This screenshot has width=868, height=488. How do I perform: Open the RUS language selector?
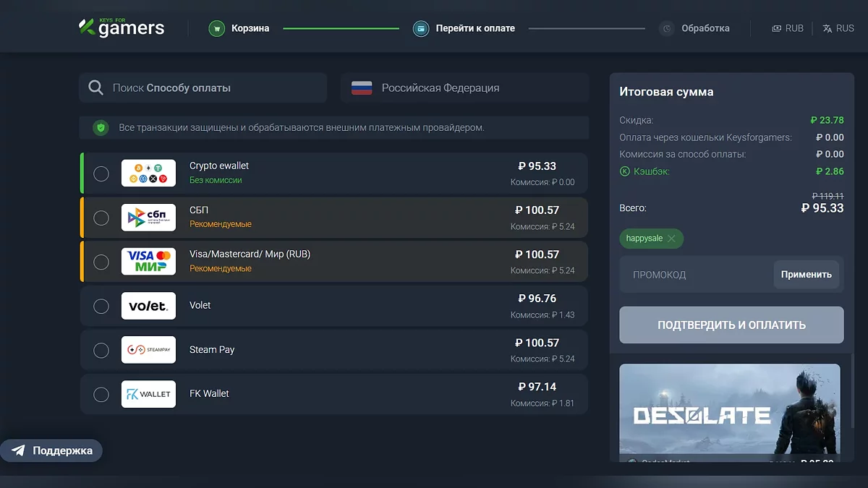(x=838, y=29)
